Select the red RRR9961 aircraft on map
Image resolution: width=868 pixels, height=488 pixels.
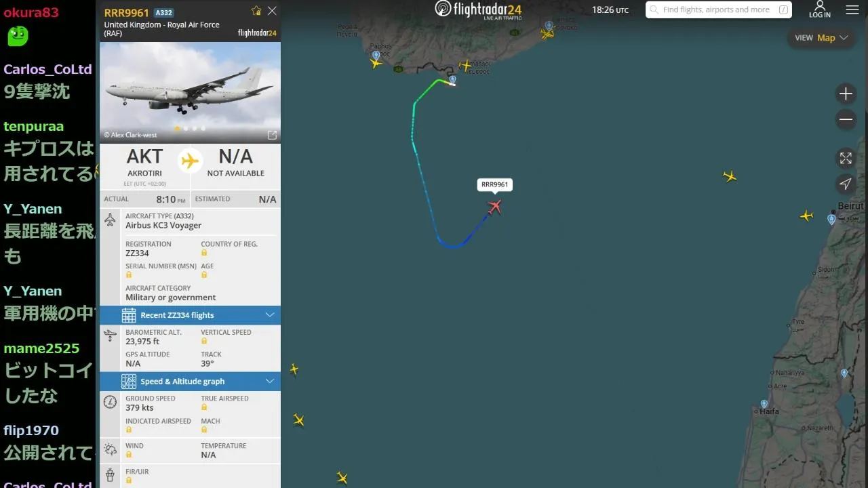point(495,207)
